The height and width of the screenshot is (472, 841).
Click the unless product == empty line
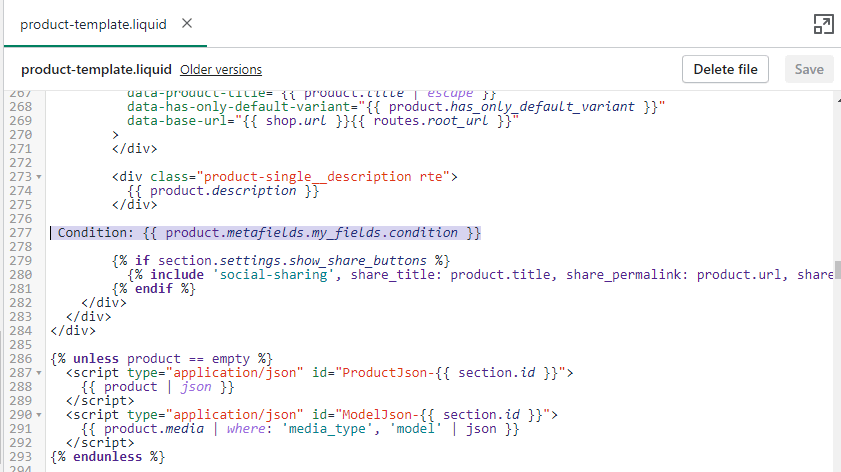160,358
